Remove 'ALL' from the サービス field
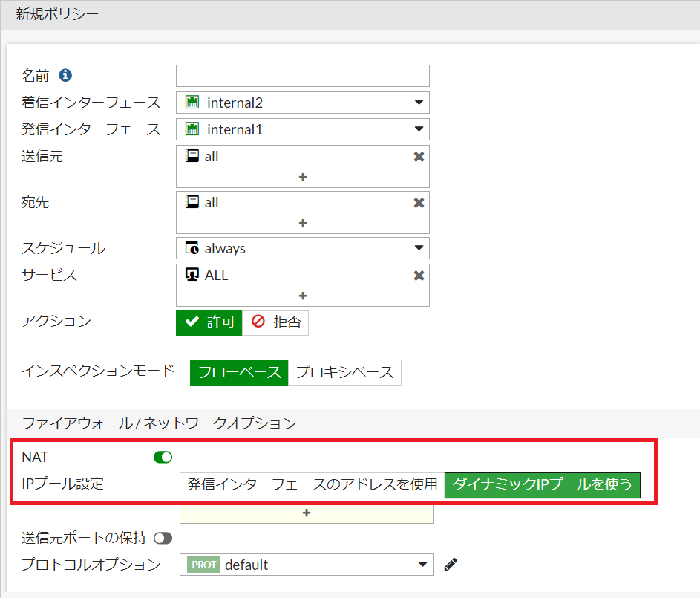 (x=419, y=276)
